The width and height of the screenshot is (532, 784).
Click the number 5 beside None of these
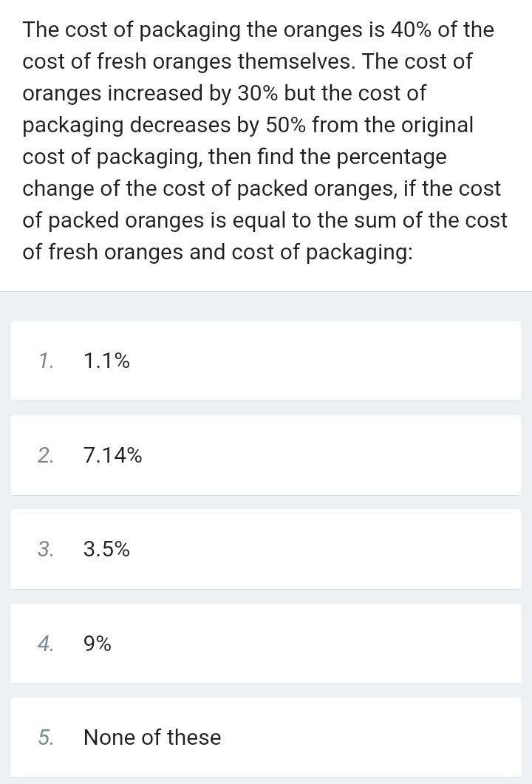[x=44, y=737]
